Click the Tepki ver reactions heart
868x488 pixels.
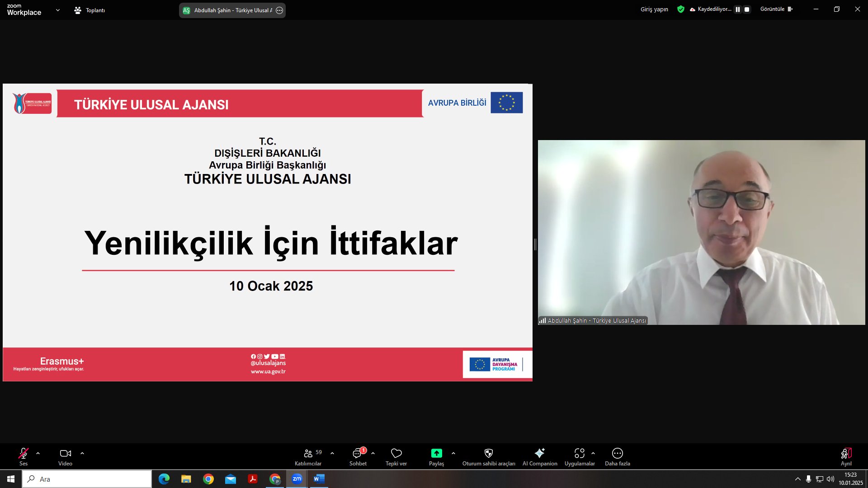tap(396, 453)
